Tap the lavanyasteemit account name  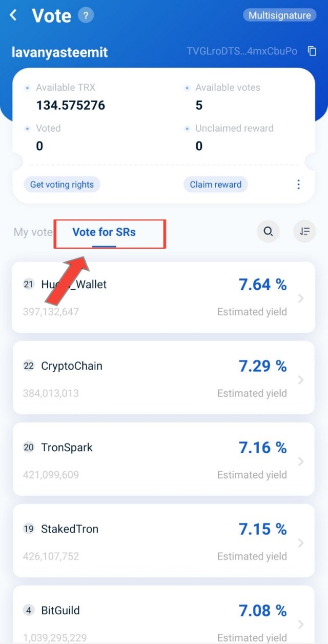pos(60,52)
